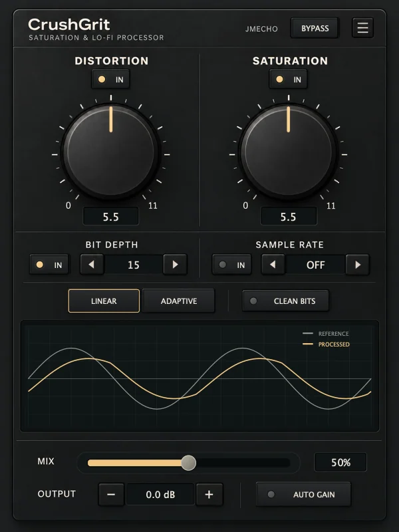This screenshot has height=532, width=399.
Task: Click the sample rate OFF value
Action: coord(315,265)
